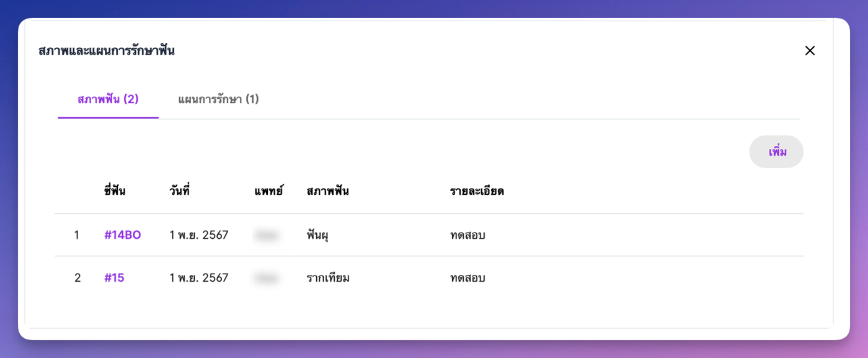Click the blurred doctor name in the #15 row
The width and height of the screenshot is (868, 358).
(x=267, y=278)
